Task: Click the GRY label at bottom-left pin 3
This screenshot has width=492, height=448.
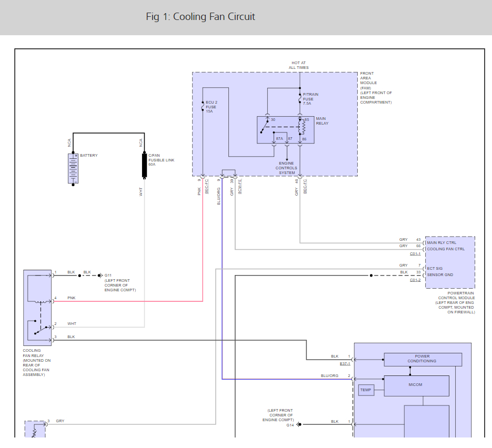Action: coord(60,421)
